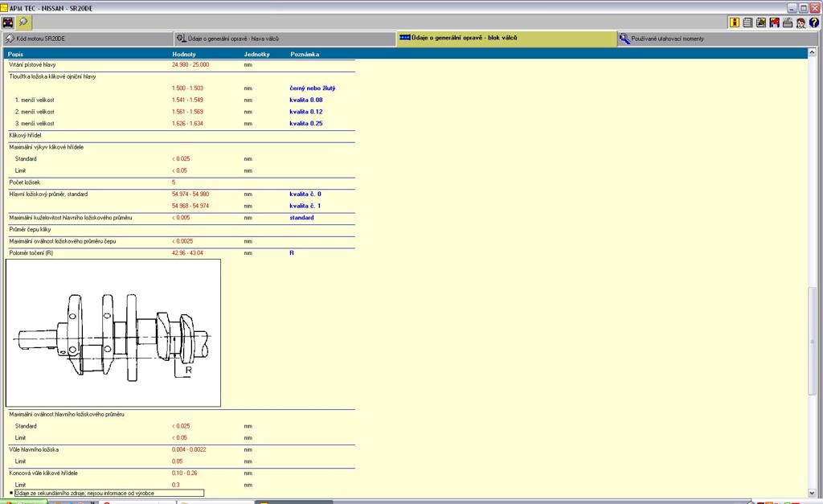This screenshot has height=504, width=823.
Task: Click the support person icon
Action: coord(800,23)
